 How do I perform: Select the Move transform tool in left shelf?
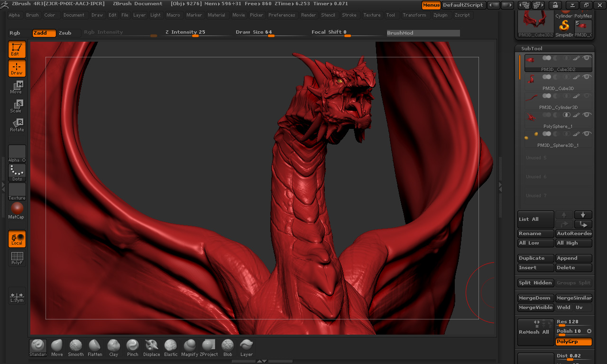click(x=17, y=87)
